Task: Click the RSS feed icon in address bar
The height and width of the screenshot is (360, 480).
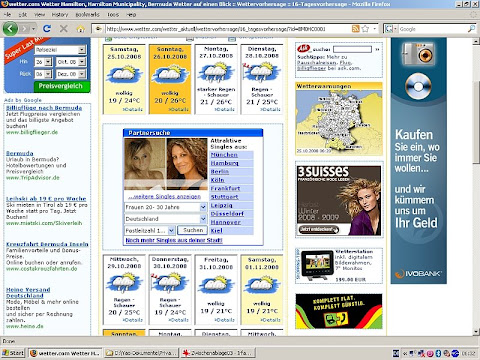Action: coord(356,29)
